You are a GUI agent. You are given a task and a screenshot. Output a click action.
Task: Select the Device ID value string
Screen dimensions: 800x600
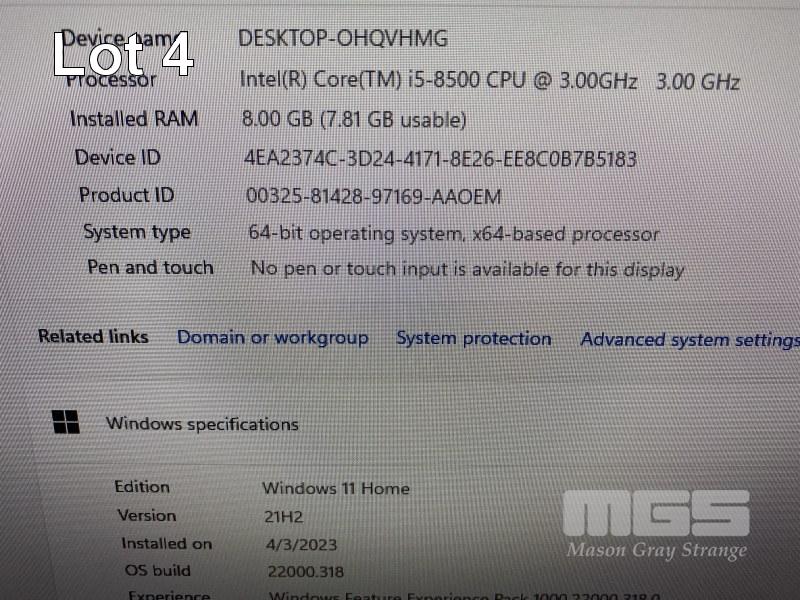(440, 159)
